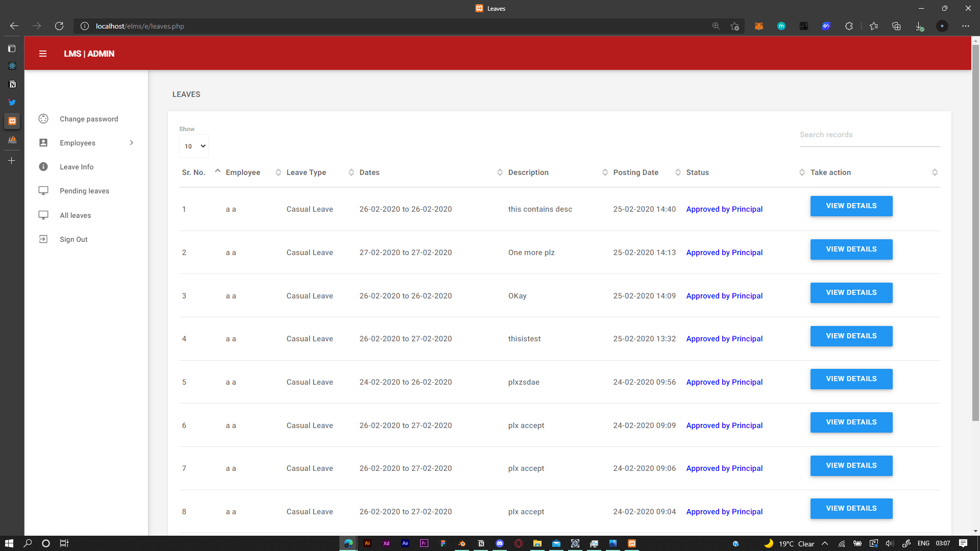Click the Search records input field
Screen dimensions: 980x551
coord(869,135)
